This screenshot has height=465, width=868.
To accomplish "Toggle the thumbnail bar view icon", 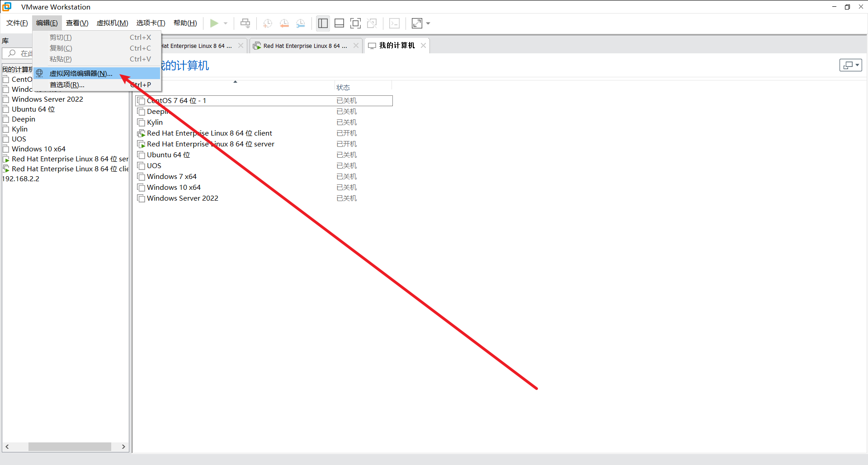I will tap(340, 23).
